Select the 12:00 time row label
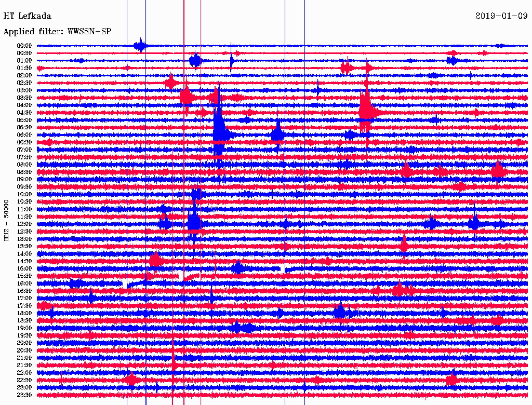 [24, 224]
